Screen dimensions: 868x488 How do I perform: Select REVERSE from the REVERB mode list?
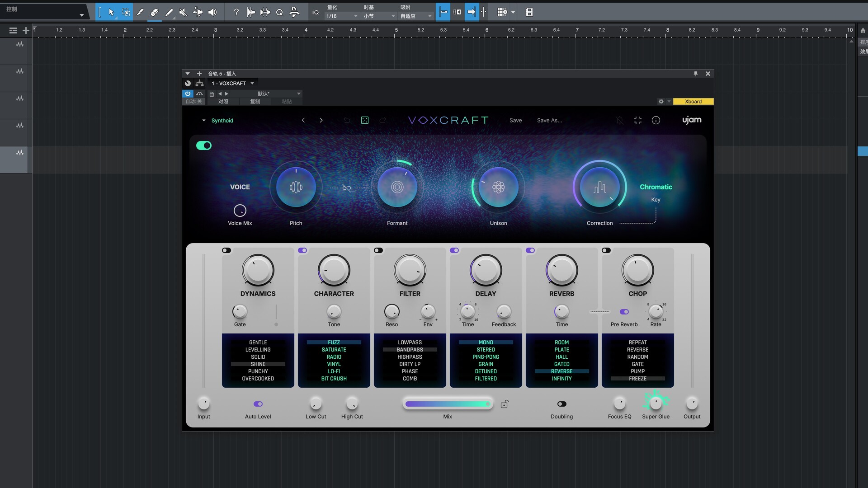point(561,371)
